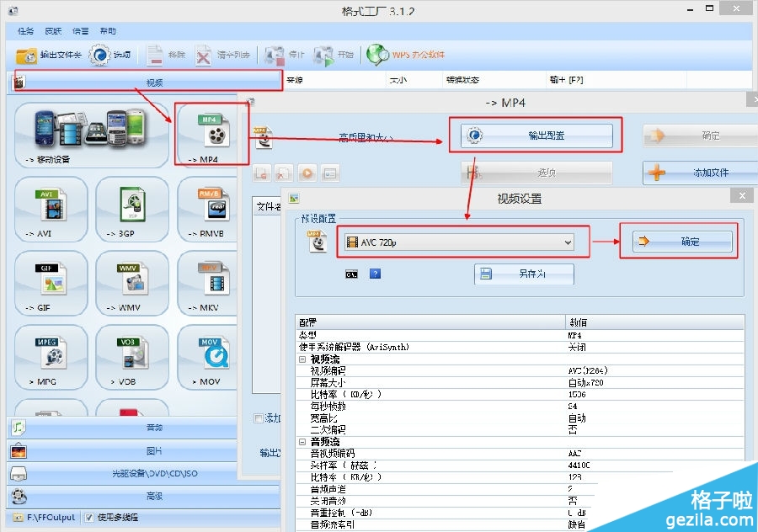Open the 帮助 help menu
This screenshot has width=758, height=532.
click(108, 31)
